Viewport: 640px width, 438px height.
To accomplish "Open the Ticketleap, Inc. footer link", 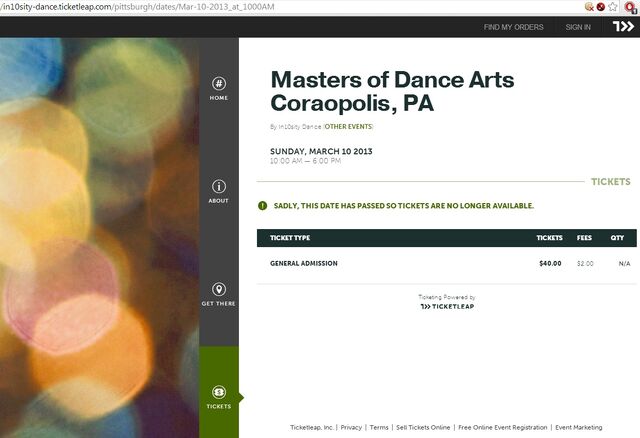I will [x=311, y=427].
